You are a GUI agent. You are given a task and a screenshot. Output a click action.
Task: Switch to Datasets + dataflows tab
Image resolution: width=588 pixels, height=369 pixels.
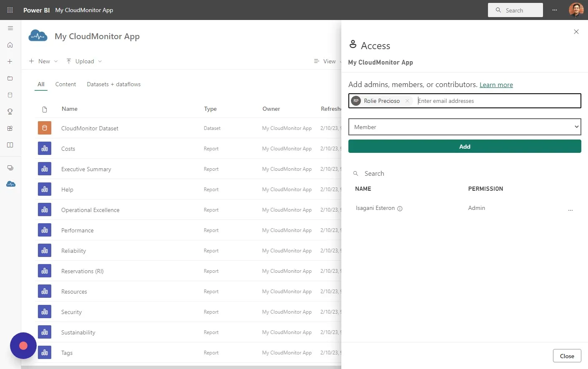[x=114, y=84]
